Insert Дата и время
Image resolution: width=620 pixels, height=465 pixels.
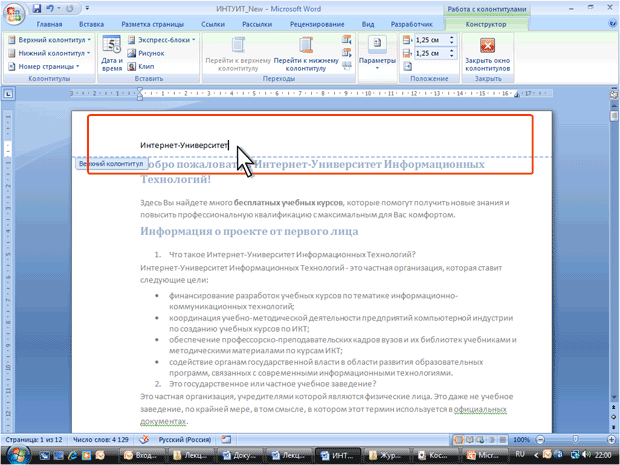(112, 53)
